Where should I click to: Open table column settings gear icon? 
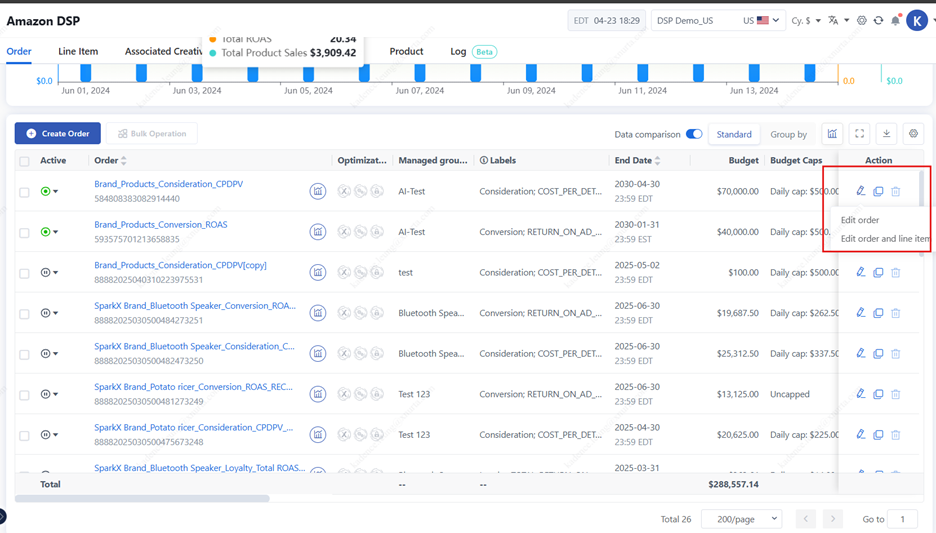(913, 134)
